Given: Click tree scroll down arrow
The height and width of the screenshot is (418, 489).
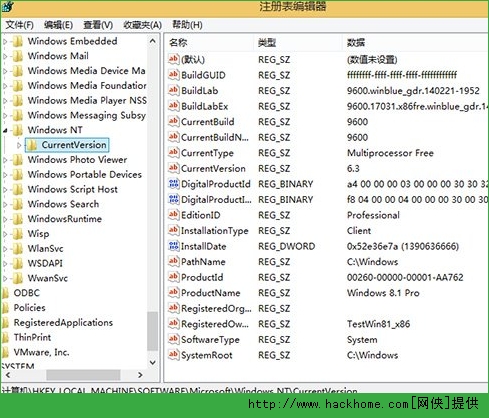Looking at the screenshot, I should [153, 362].
